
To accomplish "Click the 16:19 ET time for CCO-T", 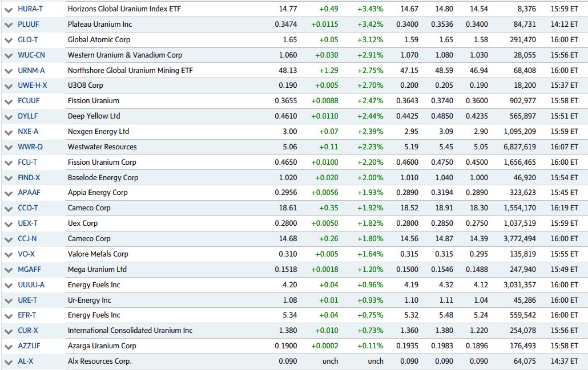I will point(565,208).
